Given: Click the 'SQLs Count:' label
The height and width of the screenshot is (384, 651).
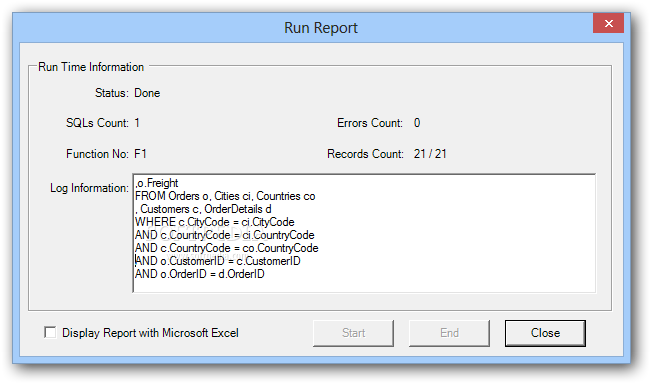Looking at the screenshot, I should [x=98, y=123].
